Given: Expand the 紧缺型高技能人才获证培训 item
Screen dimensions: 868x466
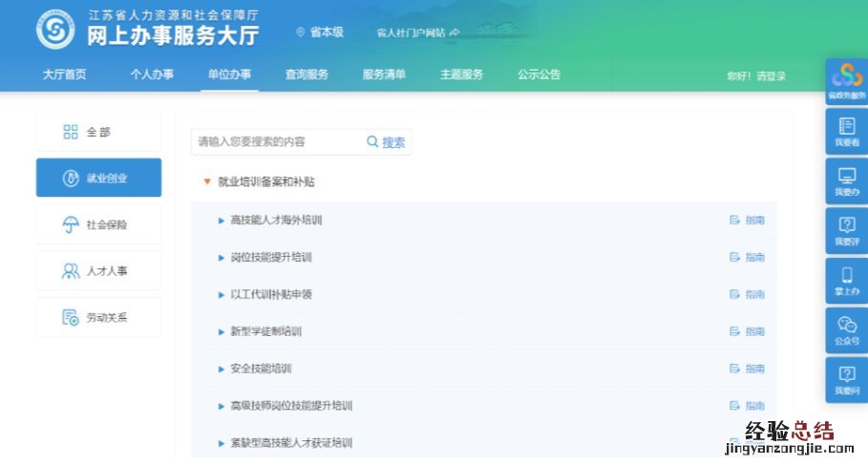Looking at the screenshot, I should 221,443.
